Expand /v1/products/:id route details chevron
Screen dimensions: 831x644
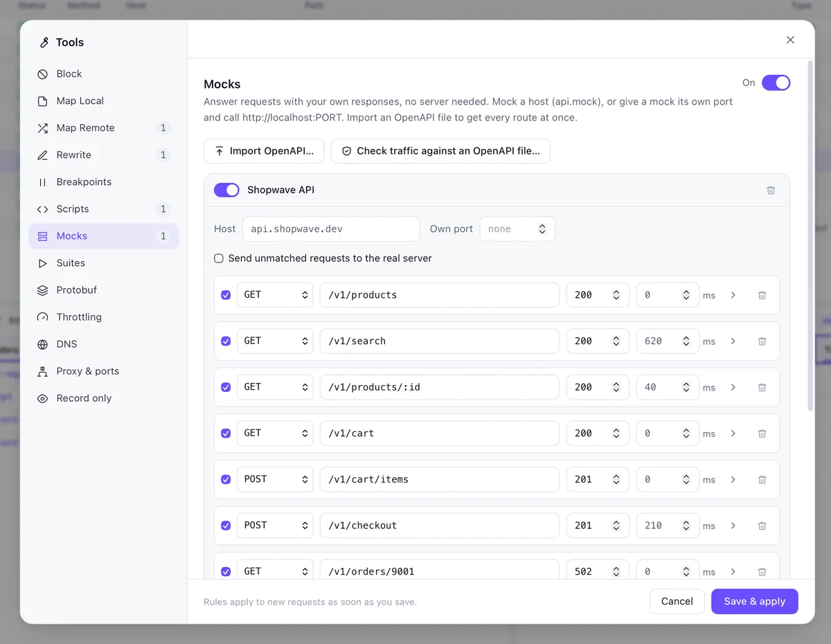coord(733,387)
